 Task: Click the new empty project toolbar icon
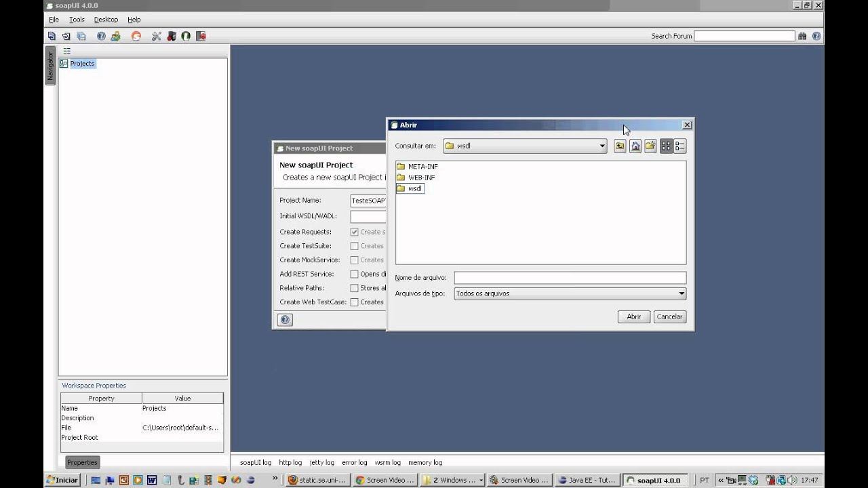click(52, 36)
